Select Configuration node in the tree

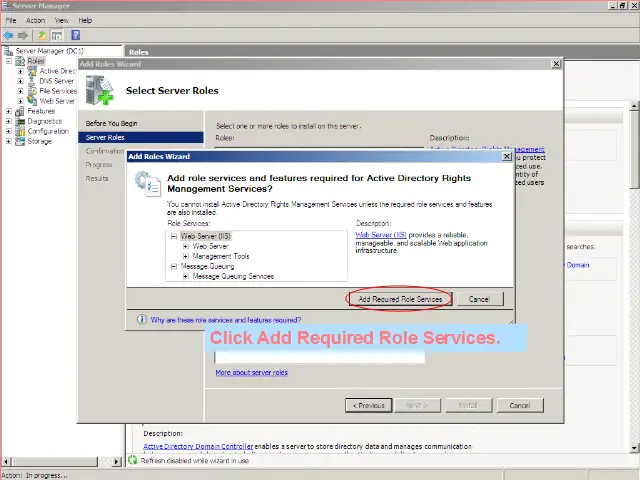(x=47, y=131)
